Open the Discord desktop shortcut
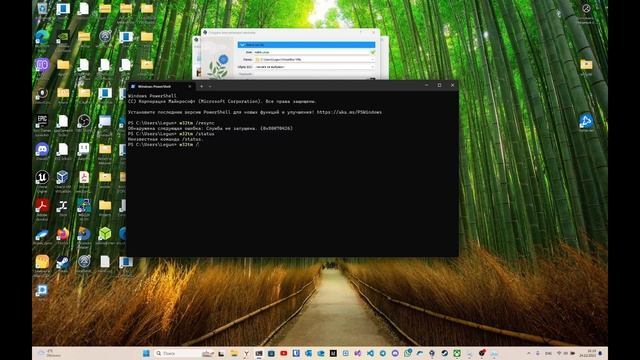The image size is (640, 360). click(x=42, y=149)
